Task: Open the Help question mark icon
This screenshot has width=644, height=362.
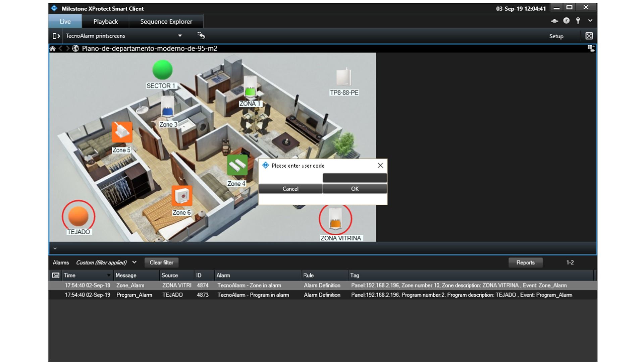Action: point(566,21)
